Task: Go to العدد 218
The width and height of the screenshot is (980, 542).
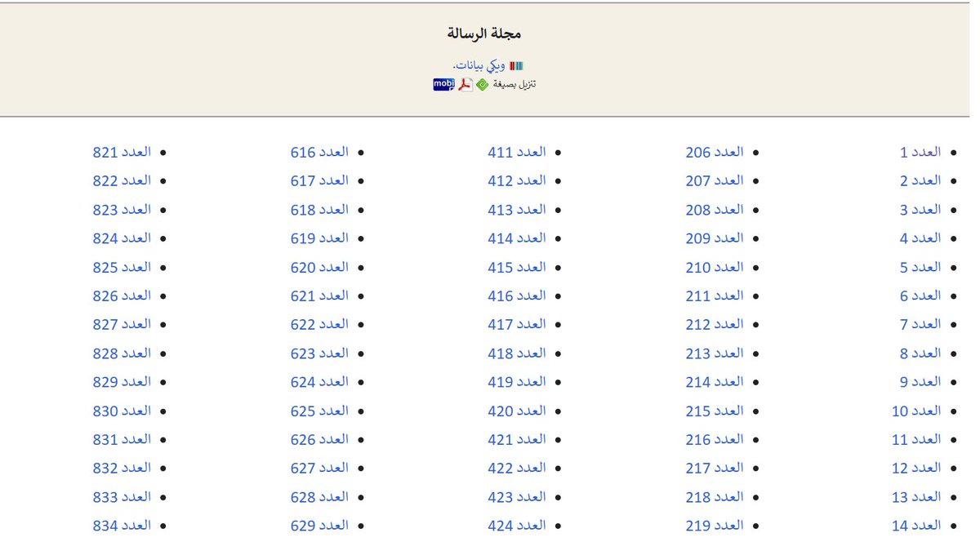Action: (x=715, y=497)
